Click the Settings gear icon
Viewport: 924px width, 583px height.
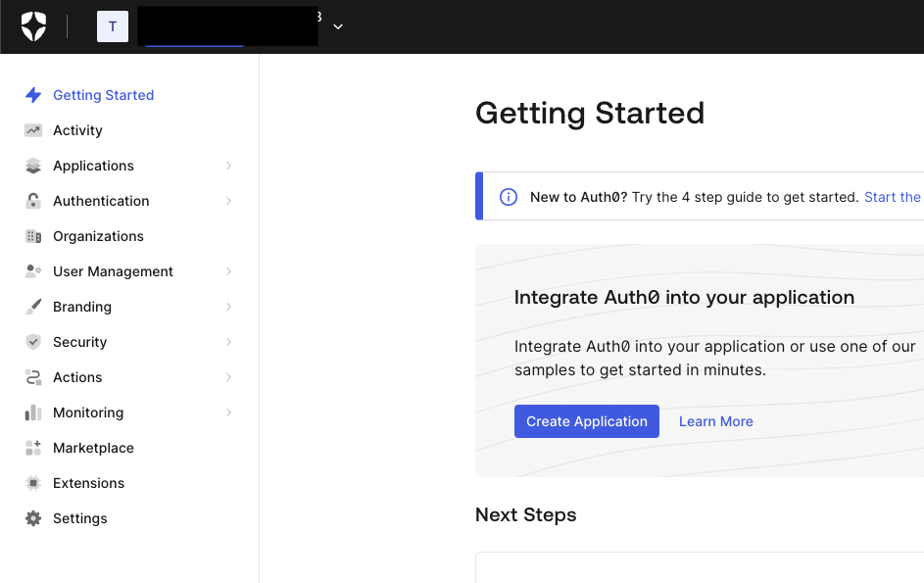[33, 518]
